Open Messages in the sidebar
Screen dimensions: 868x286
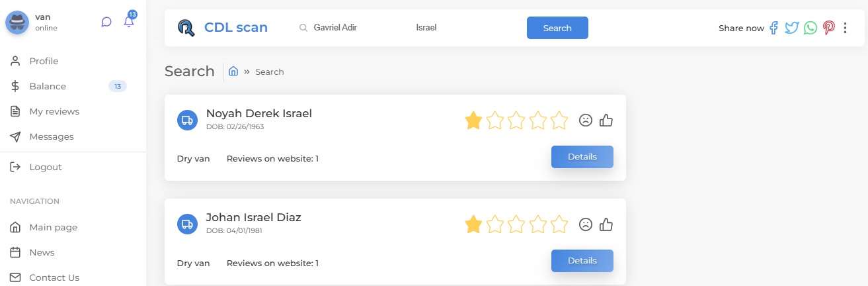52,136
